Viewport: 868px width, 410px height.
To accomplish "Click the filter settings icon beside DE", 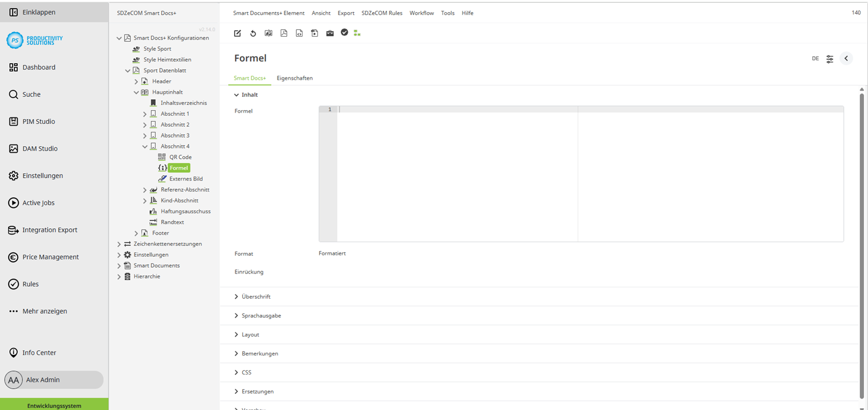I will [x=829, y=58].
